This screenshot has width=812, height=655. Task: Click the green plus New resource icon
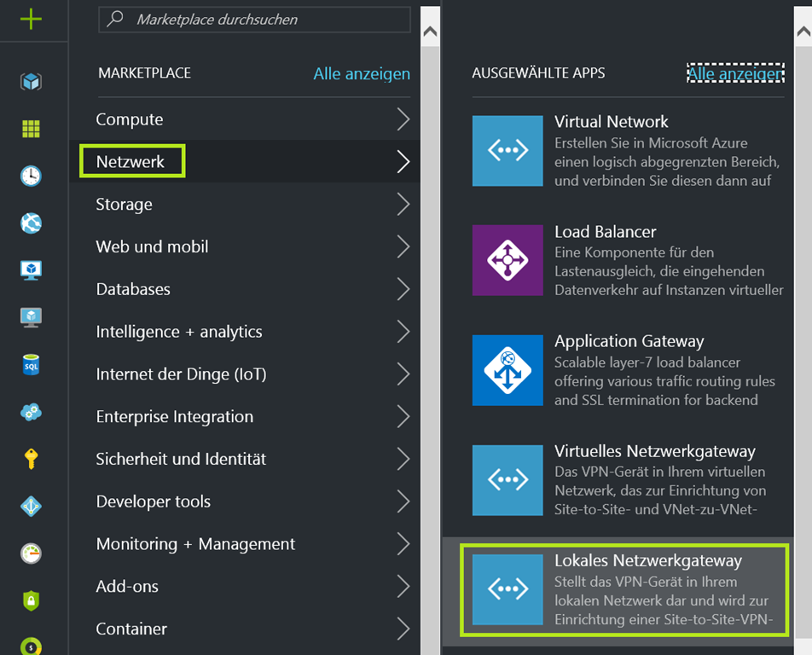click(31, 19)
